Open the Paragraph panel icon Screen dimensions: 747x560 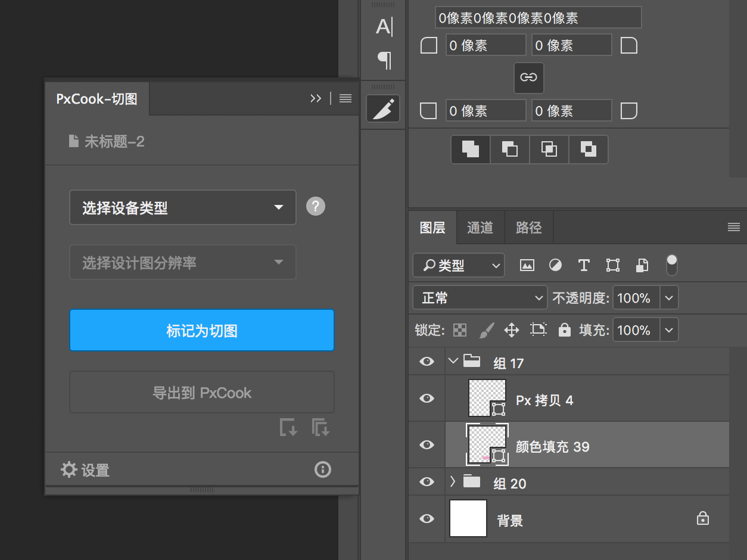384,60
